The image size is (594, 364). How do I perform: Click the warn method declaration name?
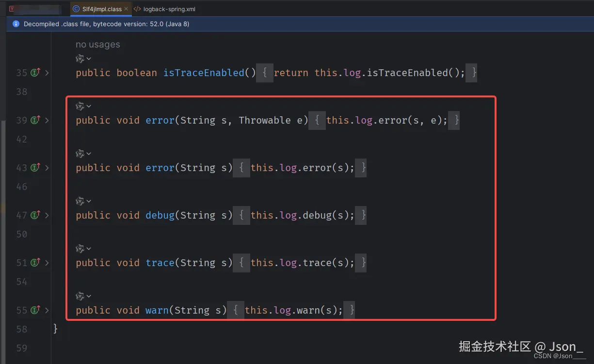(x=157, y=310)
